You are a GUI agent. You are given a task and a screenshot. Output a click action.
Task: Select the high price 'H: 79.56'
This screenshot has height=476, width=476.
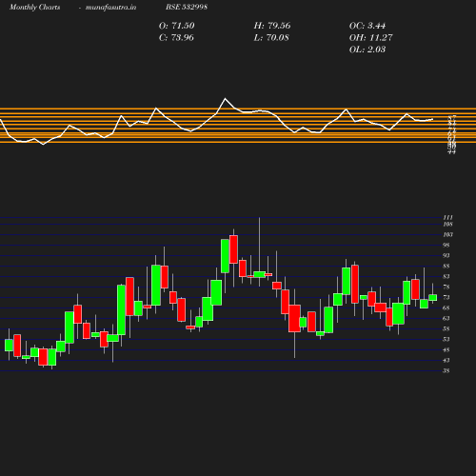coord(272,26)
